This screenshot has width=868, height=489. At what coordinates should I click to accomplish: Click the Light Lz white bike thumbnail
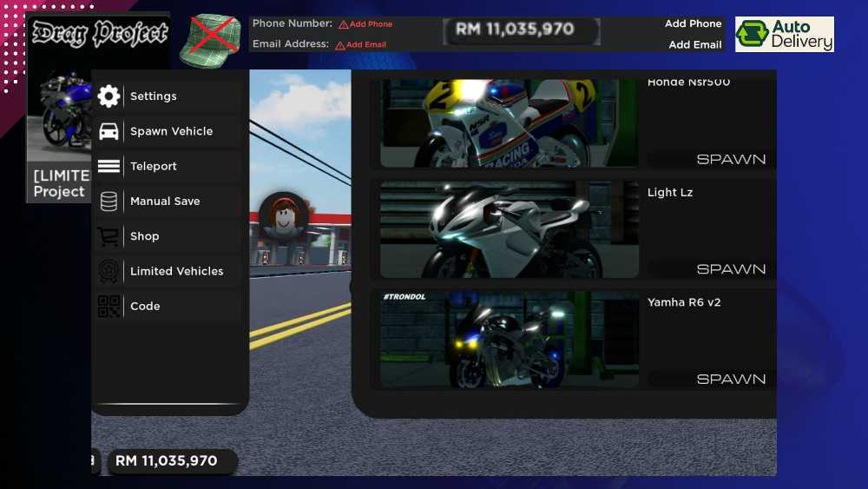pyautogui.click(x=510, y=230)
